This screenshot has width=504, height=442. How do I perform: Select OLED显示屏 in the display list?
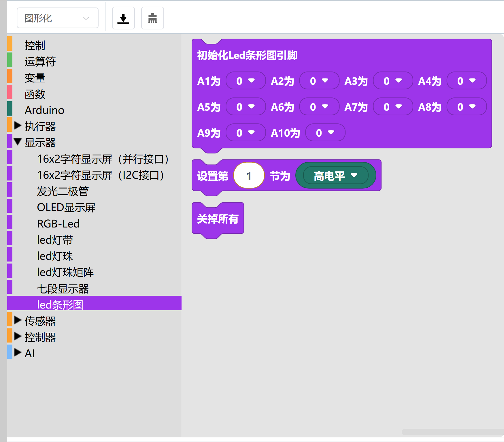pyautogui.click(x=66, y=208)
